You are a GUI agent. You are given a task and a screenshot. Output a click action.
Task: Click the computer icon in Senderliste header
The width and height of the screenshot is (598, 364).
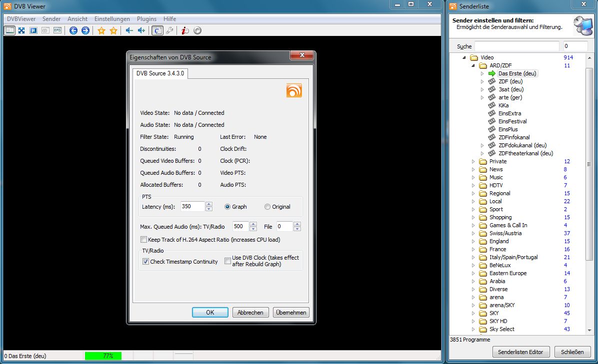point(582,26)
